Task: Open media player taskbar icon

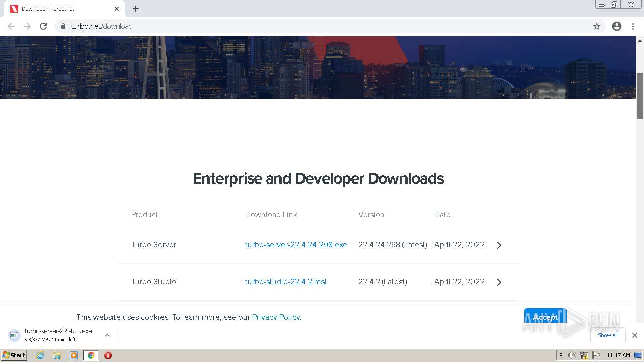Action: 74,355
